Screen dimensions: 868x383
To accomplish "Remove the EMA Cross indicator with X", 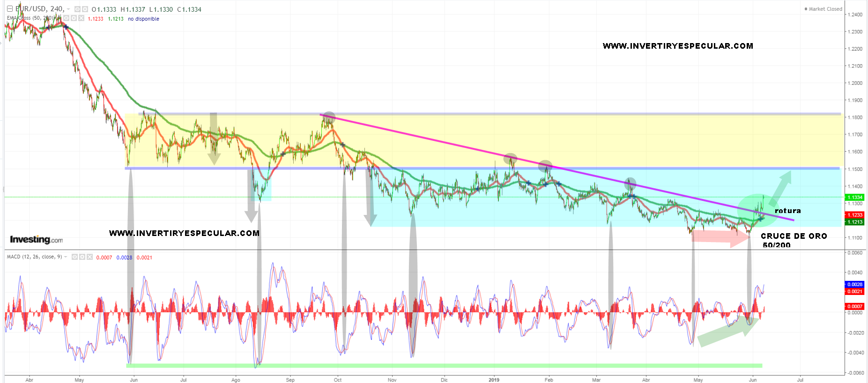I will coord(81,18).
